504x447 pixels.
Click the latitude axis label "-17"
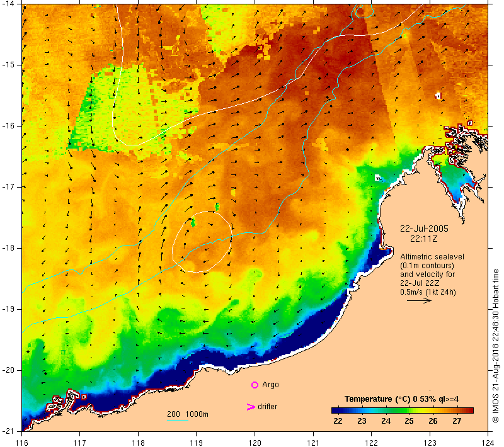coord(8,187)
